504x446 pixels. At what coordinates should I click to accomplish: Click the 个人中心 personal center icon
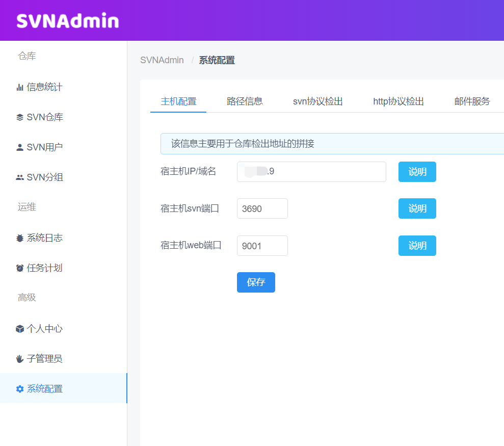(x=19, y=328)
